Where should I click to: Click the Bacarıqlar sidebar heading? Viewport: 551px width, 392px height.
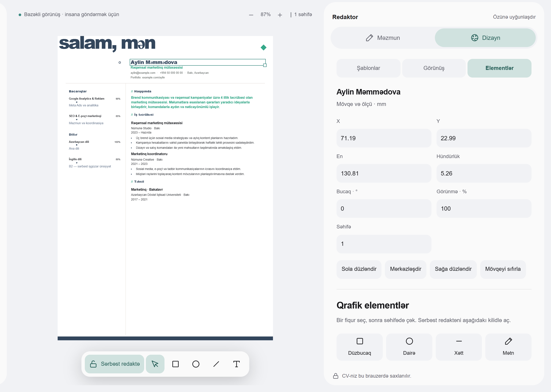(78, 91)
